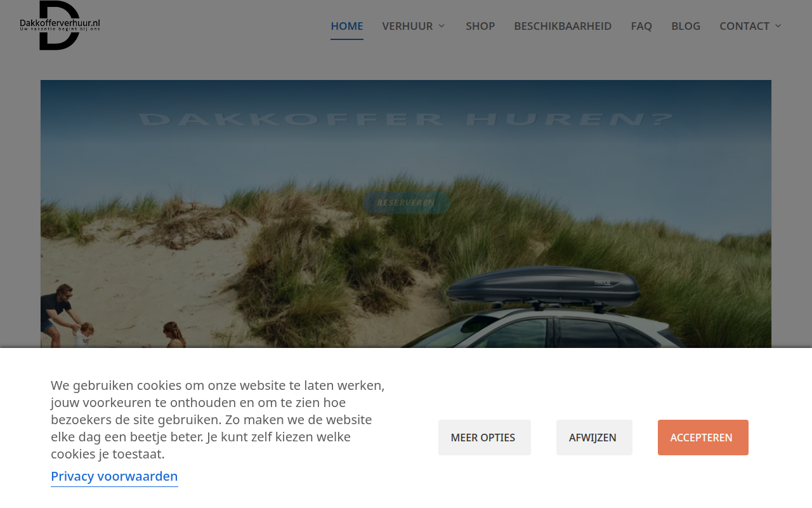Click the MEER OPTIES cookie button

(x=485, y=438)
